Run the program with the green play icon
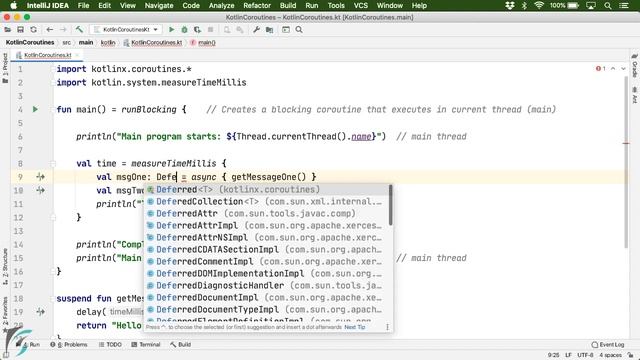This screenshot has height=360, width=640. 171,29
